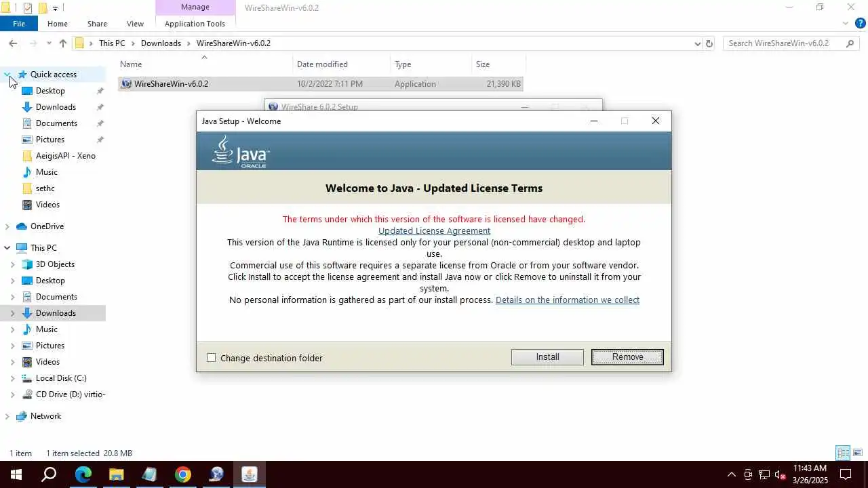Open the recent locations dropdown arrow
This screenshot has width=868, height=488.
coord(49,43)
